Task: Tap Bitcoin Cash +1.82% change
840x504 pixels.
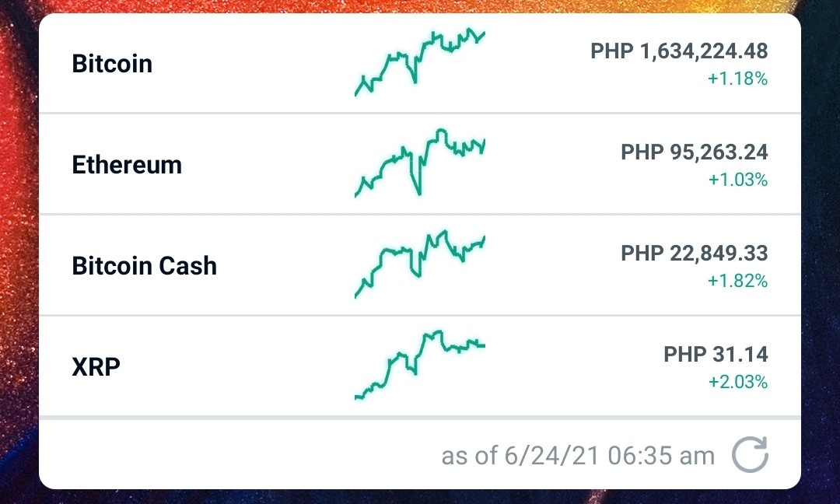Action: pos(737,281)
